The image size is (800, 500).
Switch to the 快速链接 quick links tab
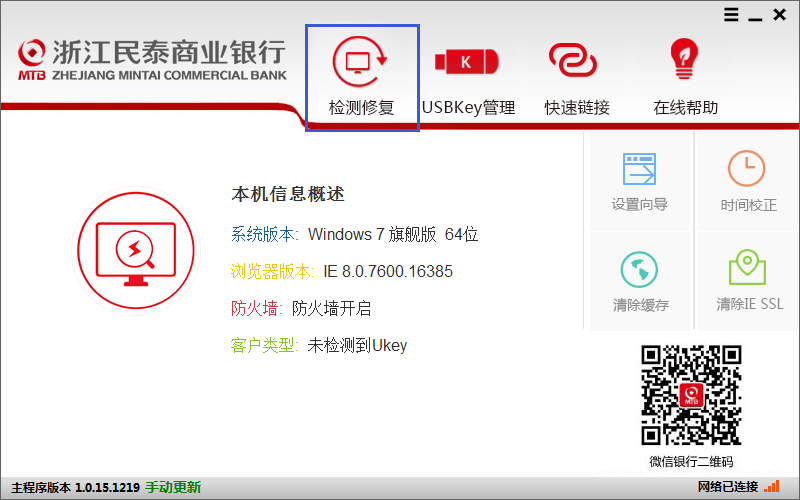point(577,78)
